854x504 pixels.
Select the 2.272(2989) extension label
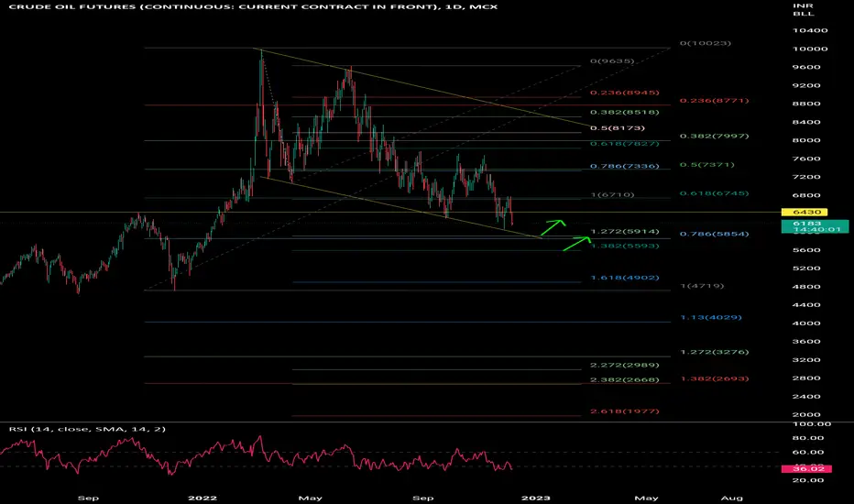625,365
